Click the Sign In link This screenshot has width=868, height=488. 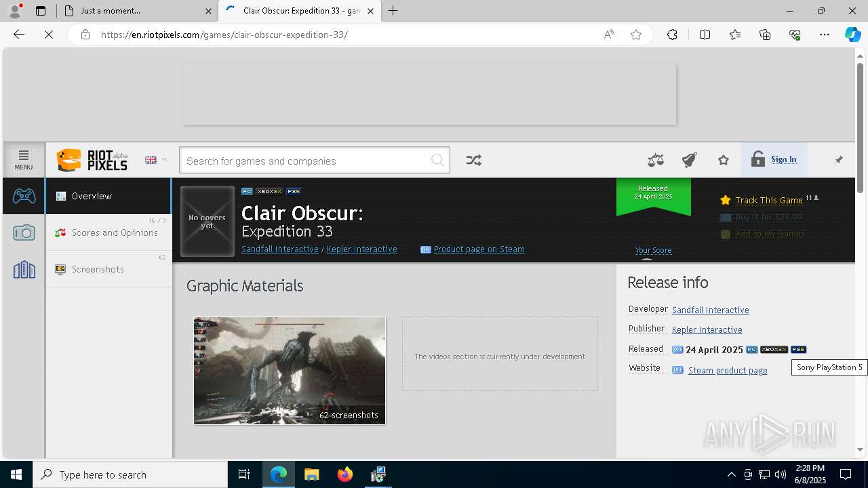[x=783, y=159]
